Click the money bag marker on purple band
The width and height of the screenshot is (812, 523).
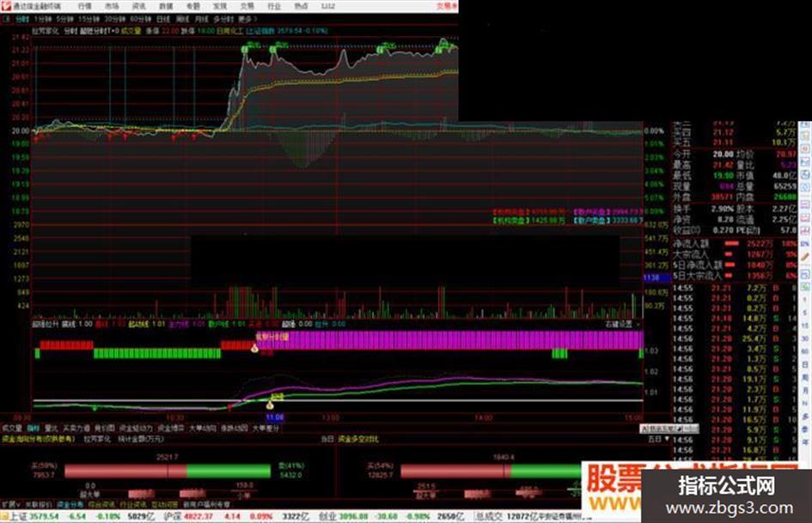[x=254, y=349]
